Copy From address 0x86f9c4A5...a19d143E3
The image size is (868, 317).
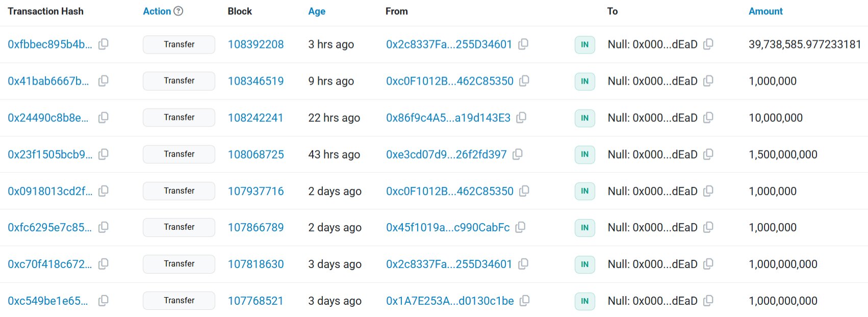[x=521, y=118]
